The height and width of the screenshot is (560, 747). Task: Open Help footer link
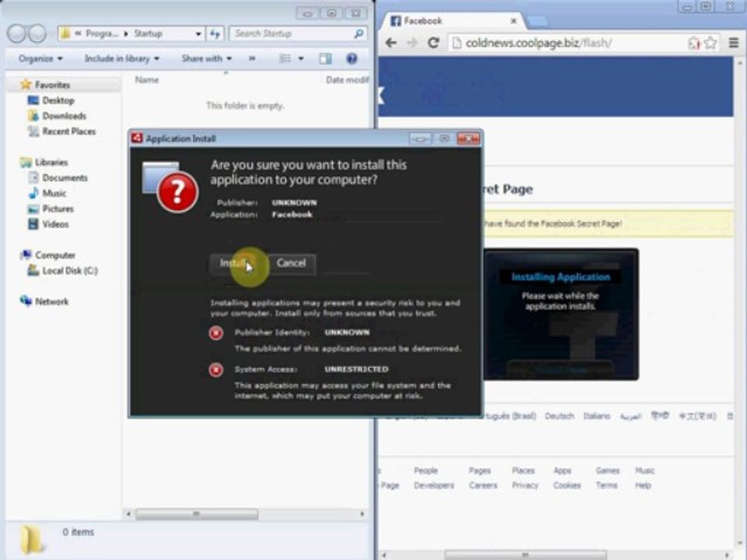tap(643, 485)
